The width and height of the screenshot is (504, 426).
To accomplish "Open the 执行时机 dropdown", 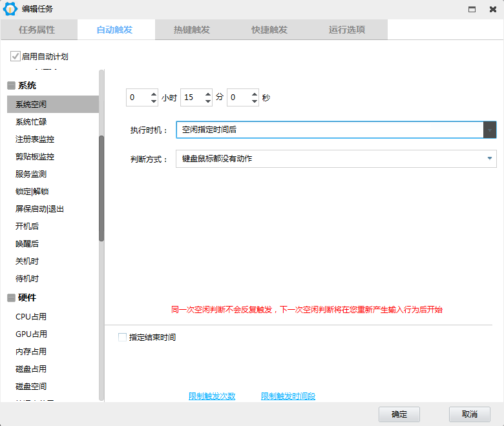I will 490,130.
